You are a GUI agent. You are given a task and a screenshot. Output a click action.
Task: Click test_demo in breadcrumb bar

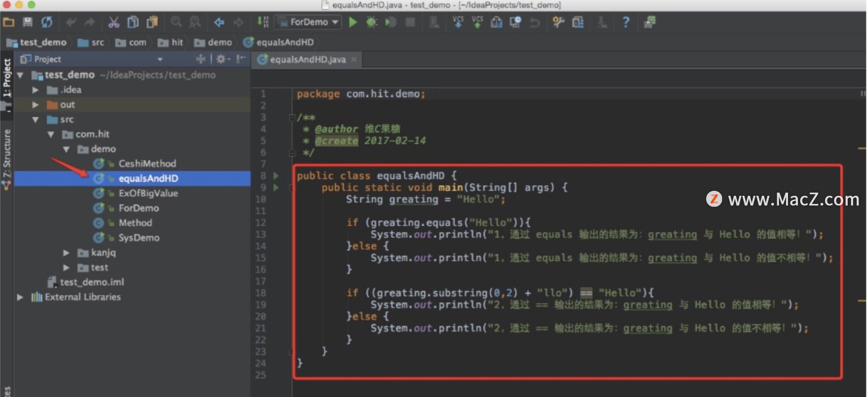37,43
